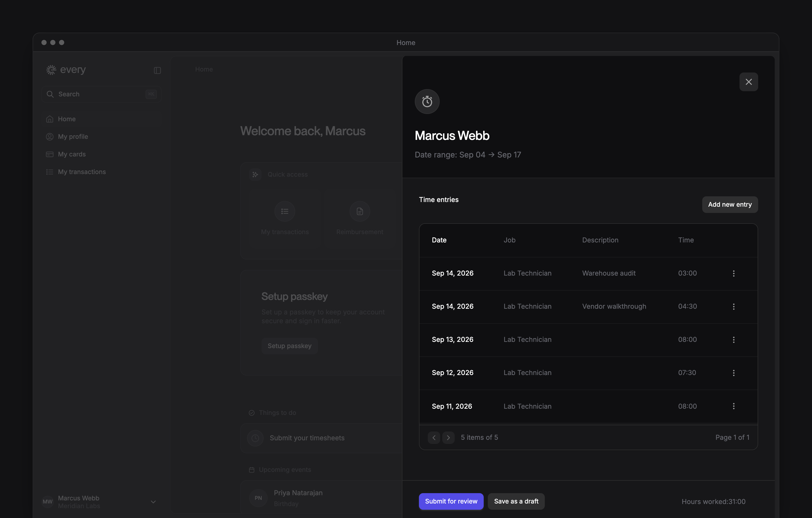Click the Setup passkey button
Image resolution: width=812 pixels, height=518 pixels.
[x=289, y=346]
